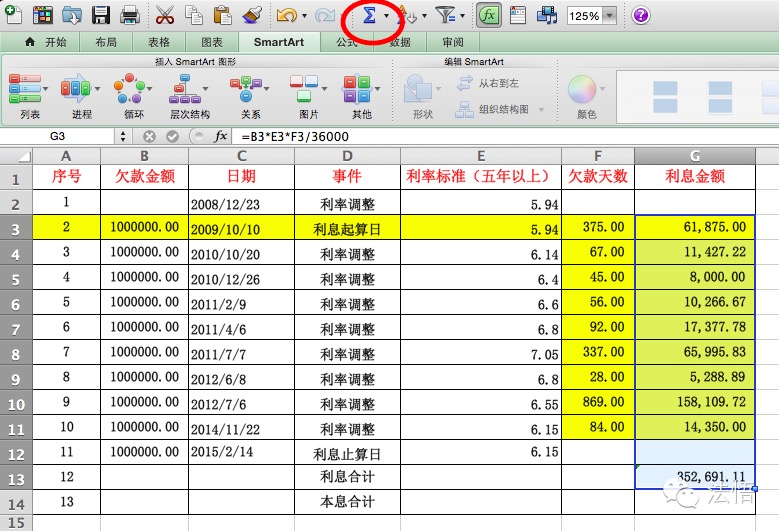The width and height of the screenshot is (779, 531).
Task: Open the AutoSum dropdown arrow
Action: (x=386, y=16)
